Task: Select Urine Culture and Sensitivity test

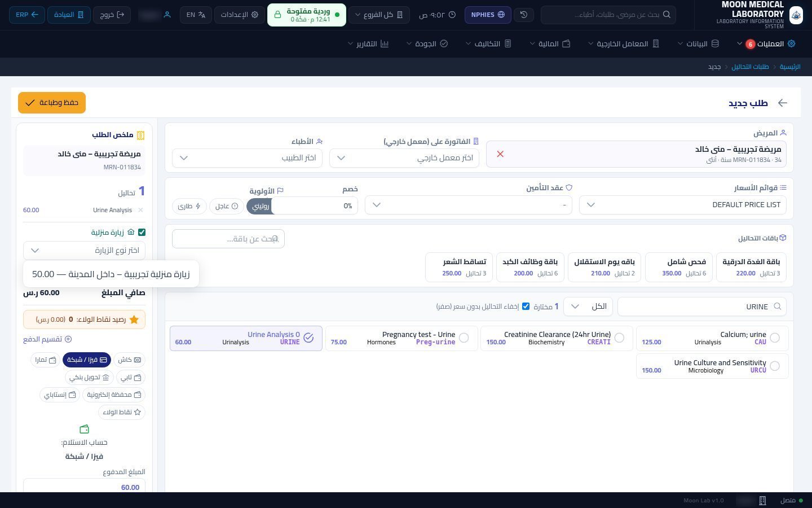Action: pos(775,366)
